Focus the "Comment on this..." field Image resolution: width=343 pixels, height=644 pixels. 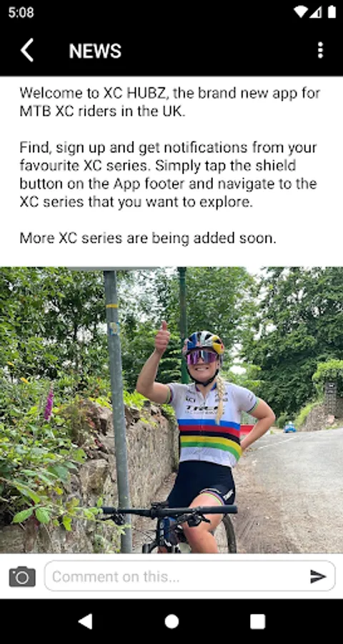click(190, 576)
